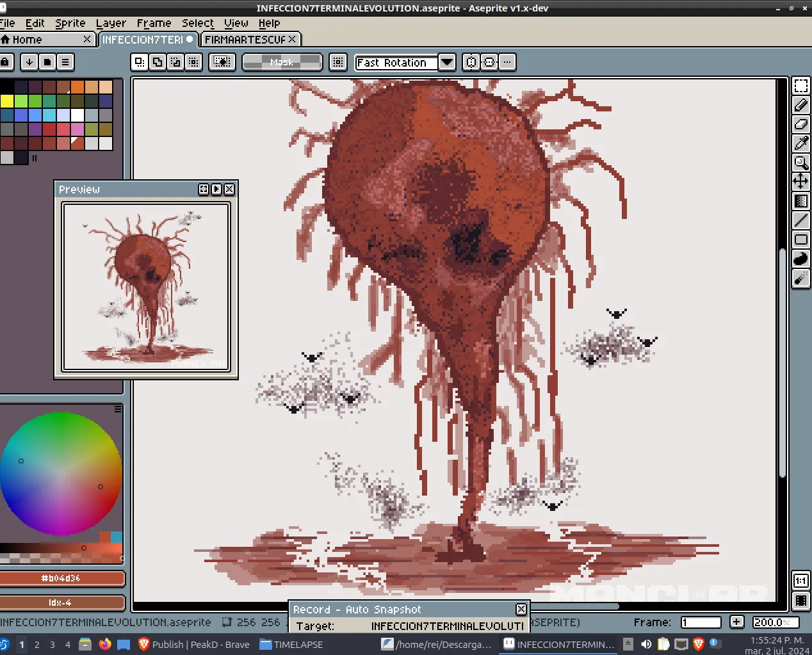Image resolution: width=812 pixels, height=655 pixels.
Task: Choose Add to selection mode
Action: tap(158, 62)
